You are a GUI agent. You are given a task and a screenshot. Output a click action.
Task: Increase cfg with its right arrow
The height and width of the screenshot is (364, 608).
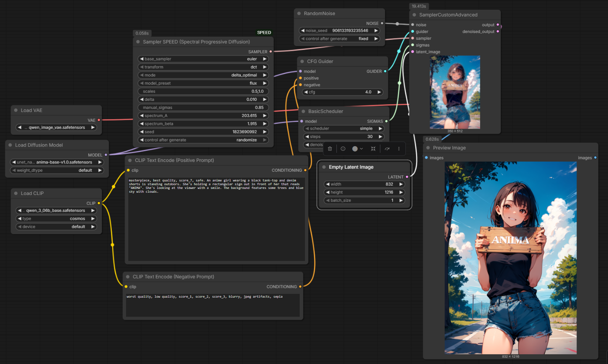379,92
